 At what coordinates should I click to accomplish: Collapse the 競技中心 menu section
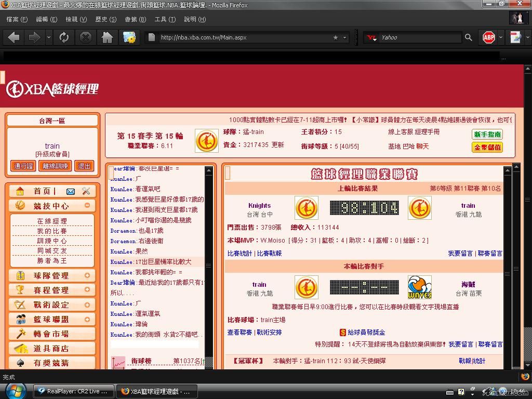(x=87, y=206)
